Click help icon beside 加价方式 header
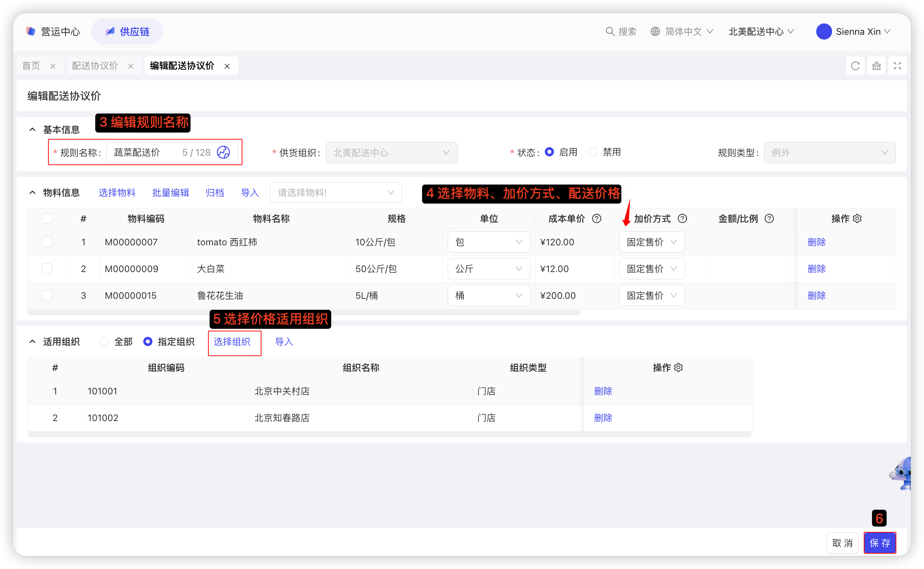 pos(682,219)
